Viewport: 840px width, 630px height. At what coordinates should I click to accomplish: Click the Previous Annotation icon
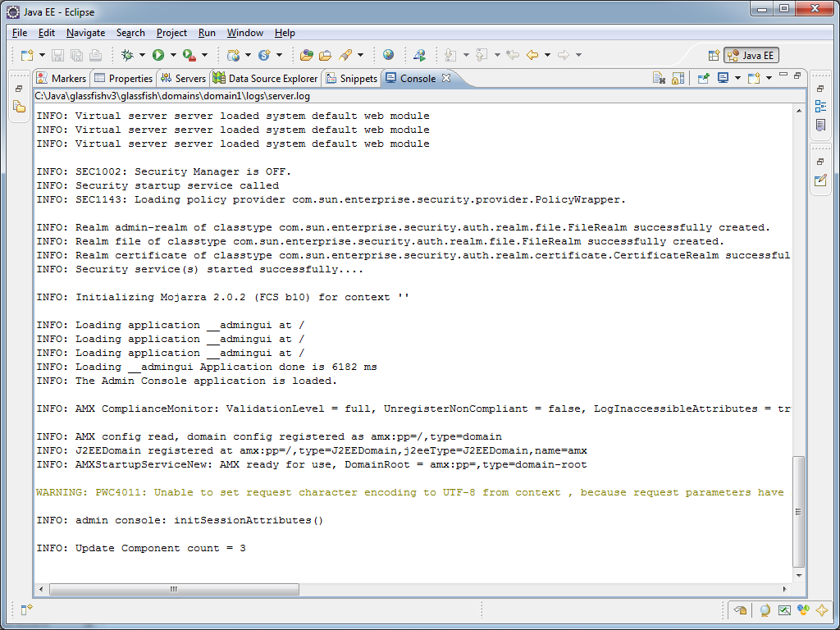[x=482, y=55]
